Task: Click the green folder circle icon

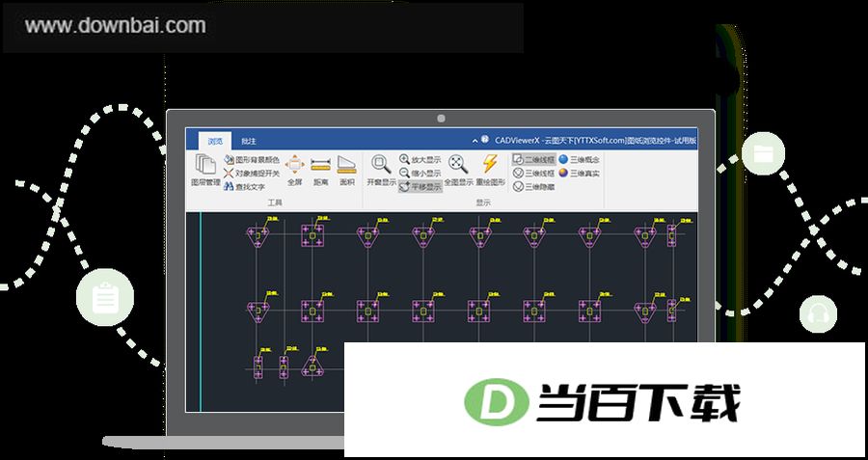Action: pos(763,153)
